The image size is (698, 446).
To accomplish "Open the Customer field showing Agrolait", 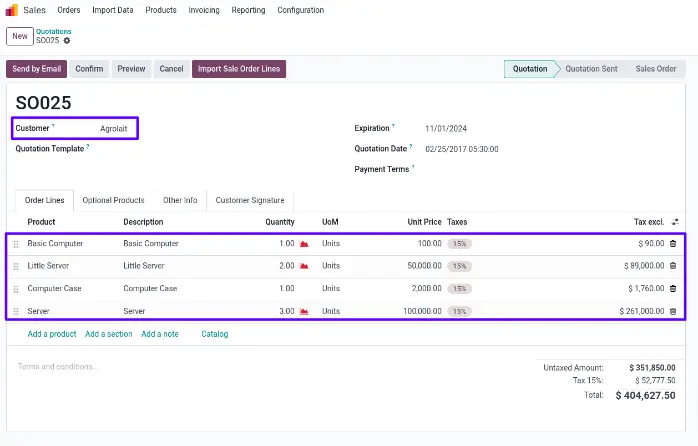I will point(113,129).
